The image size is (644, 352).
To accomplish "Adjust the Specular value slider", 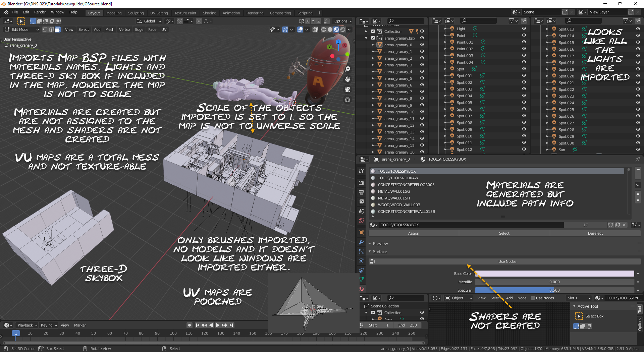I will click(554, 290).
